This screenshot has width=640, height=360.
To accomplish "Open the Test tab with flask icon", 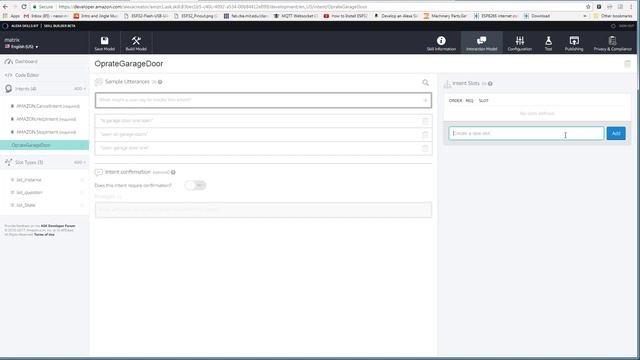I will click(548, 43).
